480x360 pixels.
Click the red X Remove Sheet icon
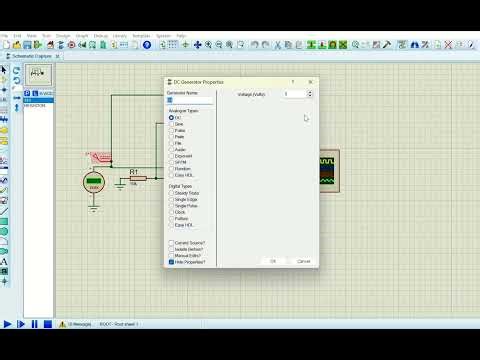pos(448,45)
